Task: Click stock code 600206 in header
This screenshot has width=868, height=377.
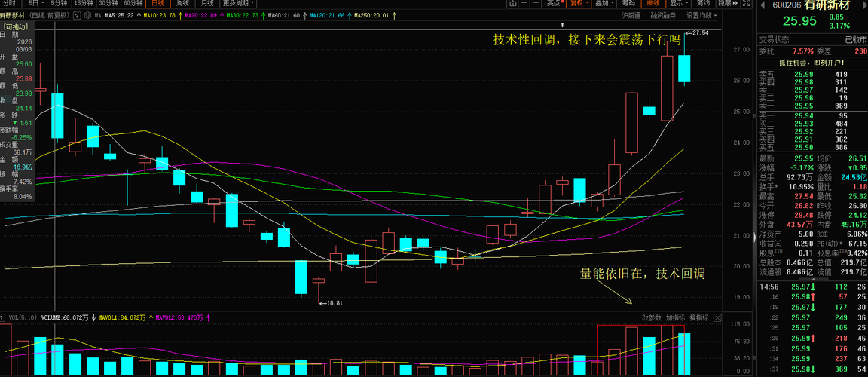Action: pyautogui.click(x=787, y=5)
